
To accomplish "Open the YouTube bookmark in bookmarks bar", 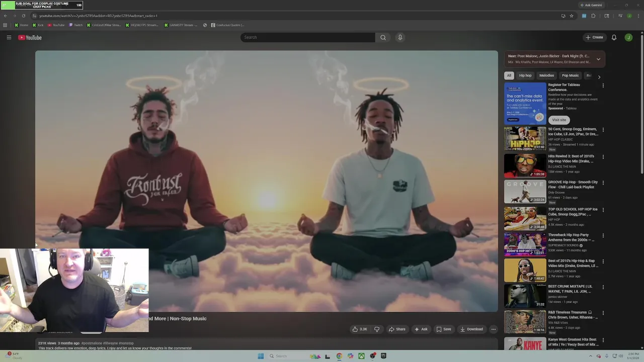I will [x=56, y=25].
